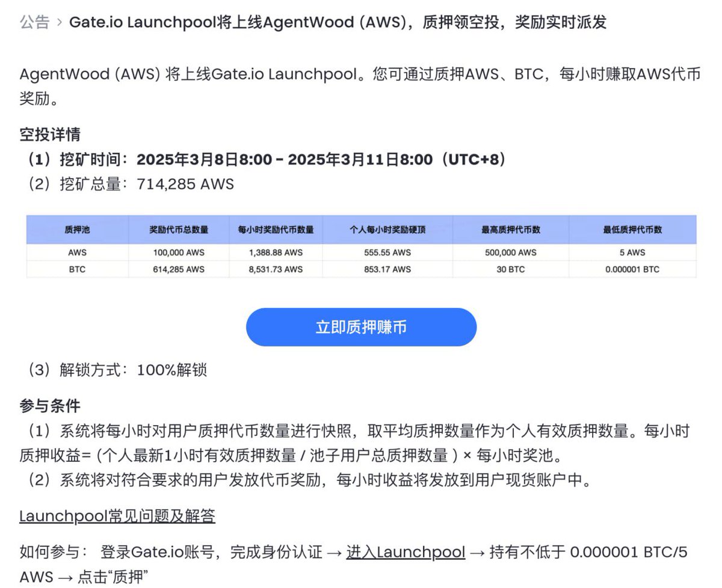Click the AWS pool name cell
The width and height of the screenshot is (722, 588).
pos(77,253)
